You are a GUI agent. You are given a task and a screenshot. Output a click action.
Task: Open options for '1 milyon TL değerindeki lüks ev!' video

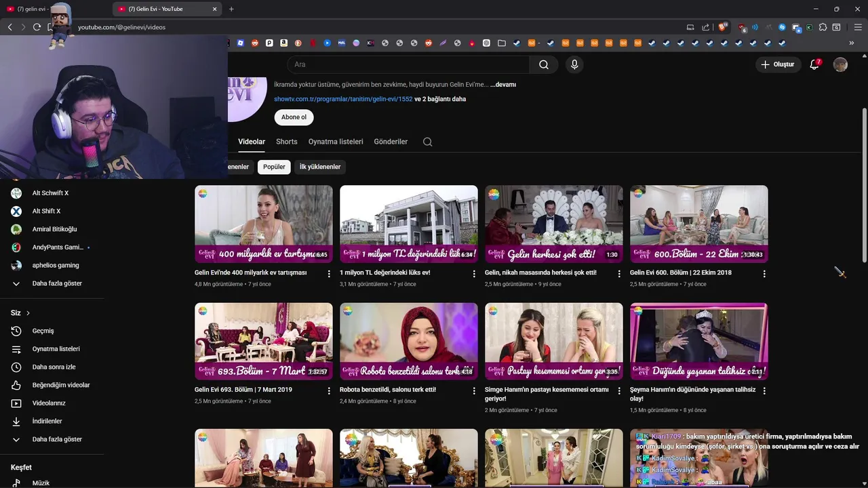coord(474,274)
